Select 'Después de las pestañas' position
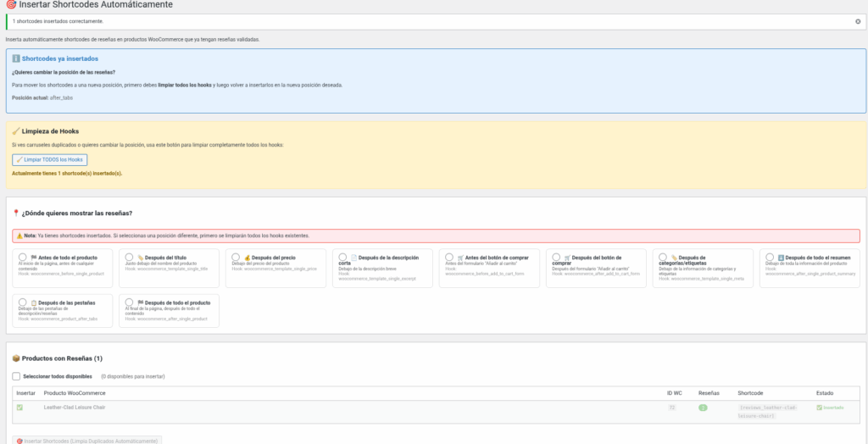Screen dimensions: 868x444 (x=22, y=302)
